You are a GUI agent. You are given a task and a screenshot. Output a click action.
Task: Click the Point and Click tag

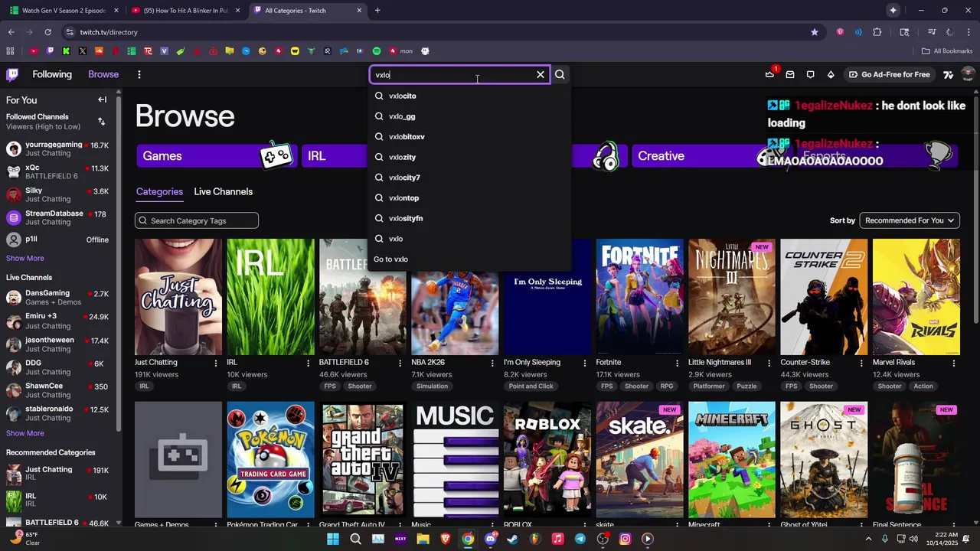pyautogui.click(x=531, y=386)
